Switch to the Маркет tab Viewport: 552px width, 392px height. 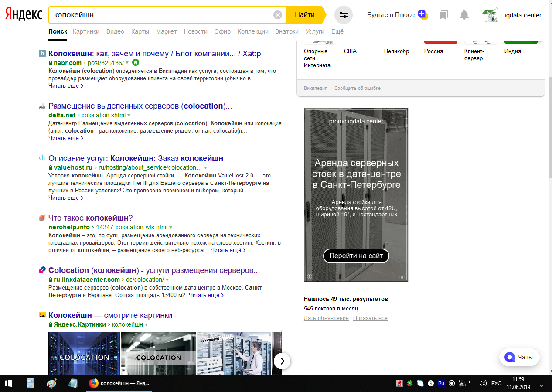coord(167,31)
